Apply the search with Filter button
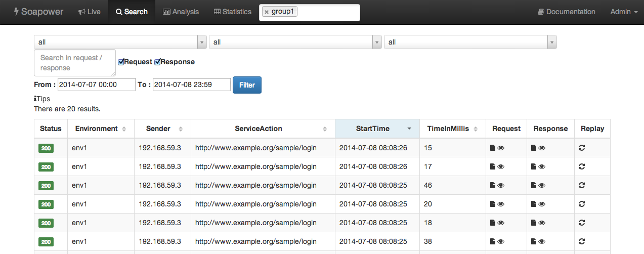Screen dimensions: 644x254 [x=247, y=85]
